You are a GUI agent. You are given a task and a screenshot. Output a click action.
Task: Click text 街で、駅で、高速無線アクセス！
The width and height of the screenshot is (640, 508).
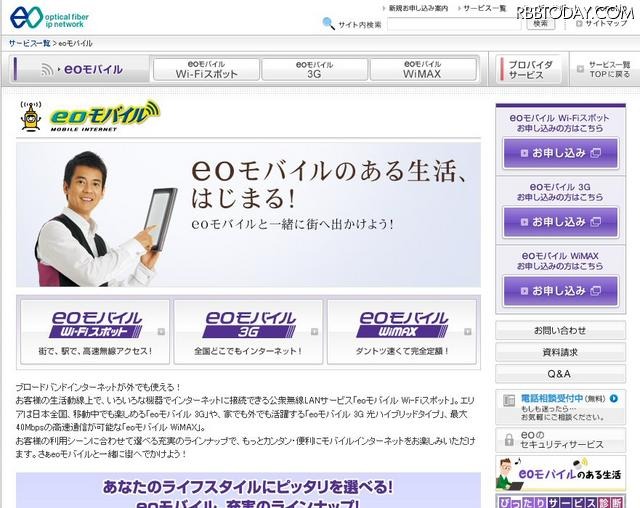95,351
